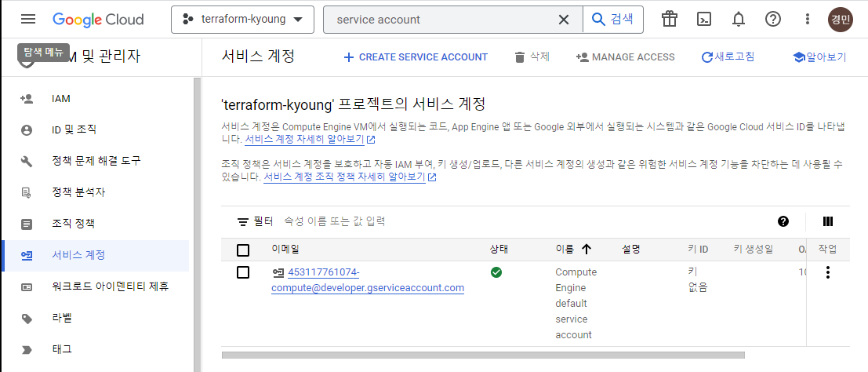The height and width of the screenshot is (372, 868).
Task: Open column display options icon
Action: (828, 221)
